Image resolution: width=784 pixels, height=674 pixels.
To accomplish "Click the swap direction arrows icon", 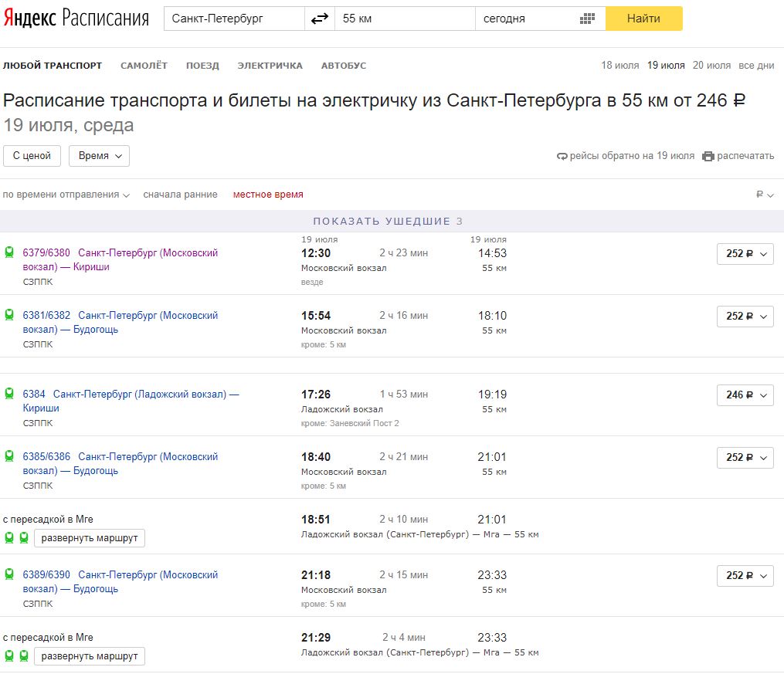I will pyautogui.click(x=319, y=19).
